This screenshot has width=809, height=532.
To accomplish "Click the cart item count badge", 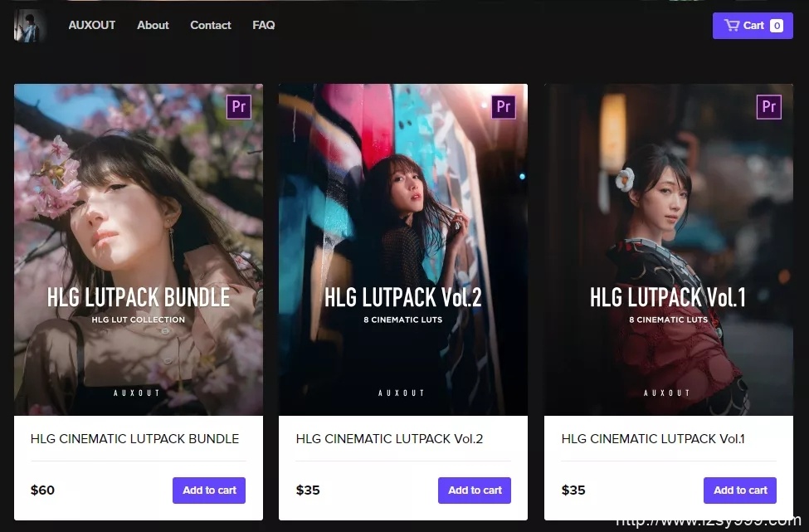I will (x=777, y=25).
